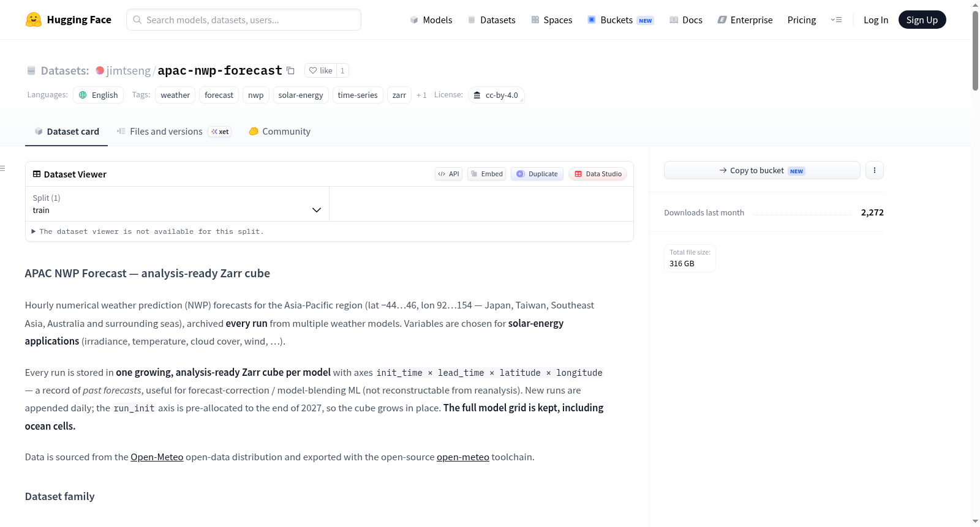Open Datasets in the top navigation

click(492, 20)
